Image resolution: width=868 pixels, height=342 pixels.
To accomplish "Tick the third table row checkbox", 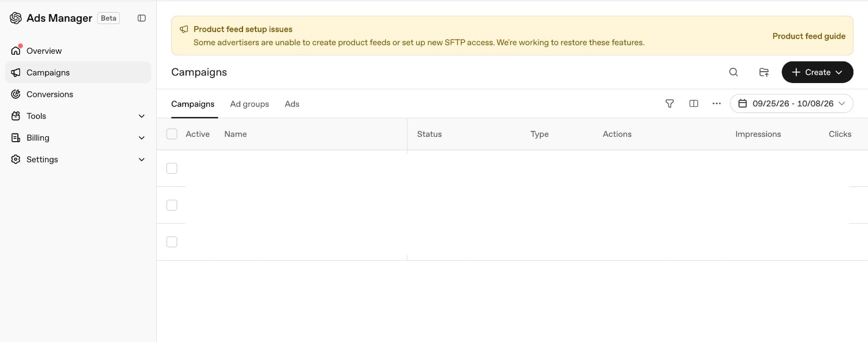I will pos(172,242).
